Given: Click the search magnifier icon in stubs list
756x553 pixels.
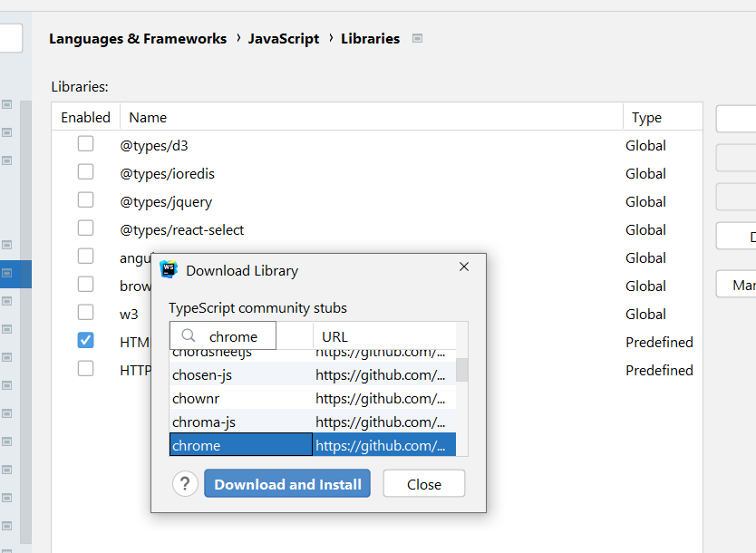Looking at the screenshot, I should [189, 335].
